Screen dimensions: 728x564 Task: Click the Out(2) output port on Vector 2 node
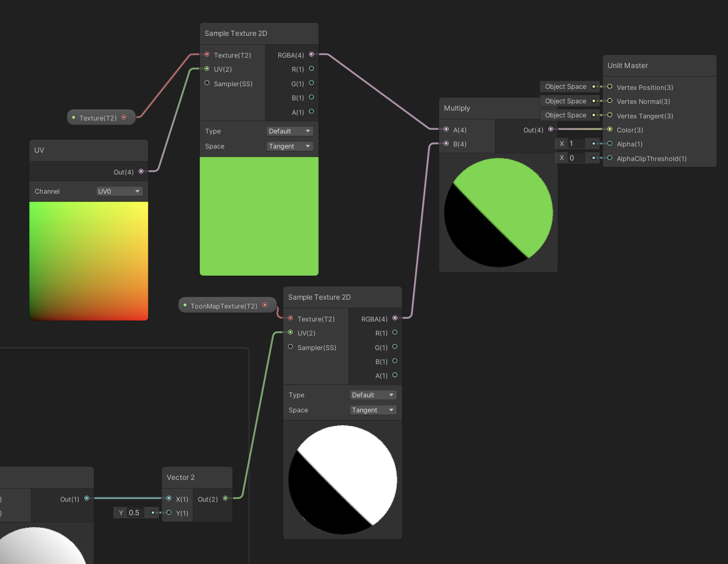pos(225,499)
